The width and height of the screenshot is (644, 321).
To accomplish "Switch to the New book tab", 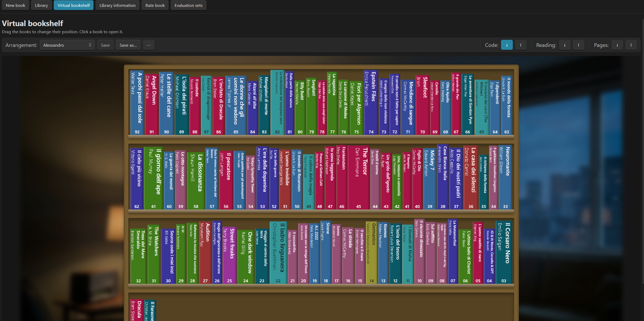I will 16,5.
